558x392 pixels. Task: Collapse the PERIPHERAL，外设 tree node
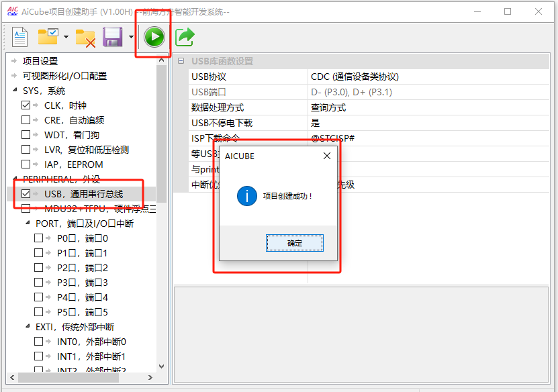click(15, 179)
